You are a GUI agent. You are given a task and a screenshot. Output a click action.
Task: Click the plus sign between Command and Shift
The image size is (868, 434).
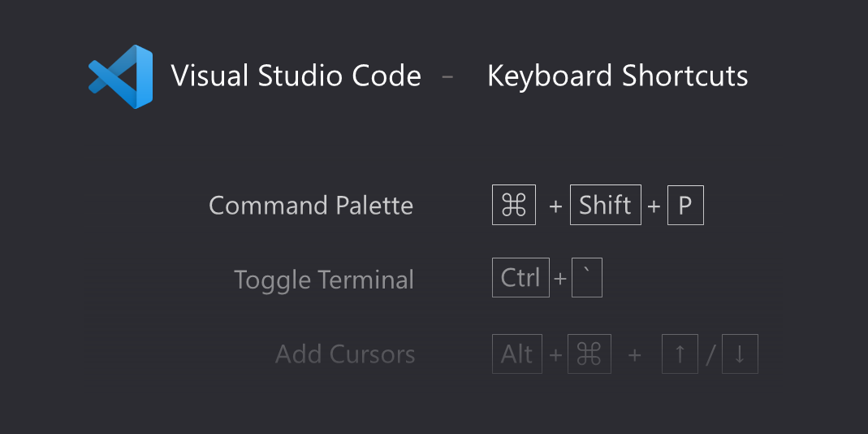click(x=555, y=206)
